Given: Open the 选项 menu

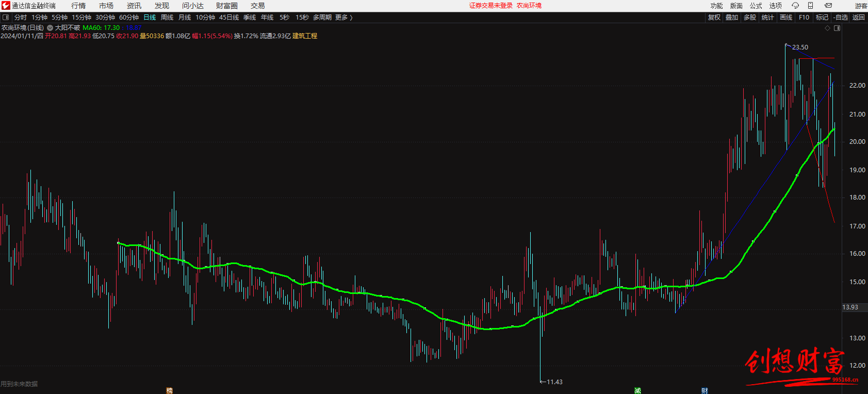Looking at the screenshot, I should [776, 6].
